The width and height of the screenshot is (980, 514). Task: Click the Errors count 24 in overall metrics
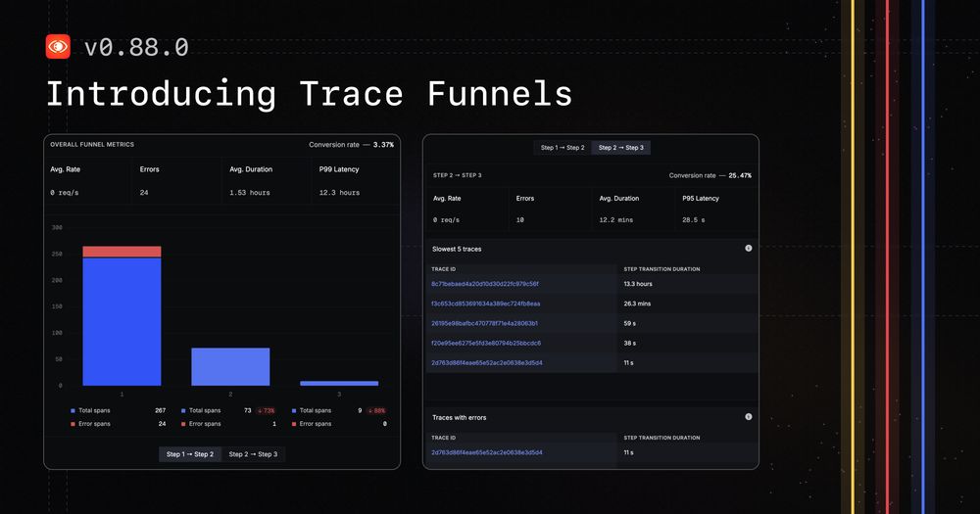pyautogui.click(x=144, y=193)
